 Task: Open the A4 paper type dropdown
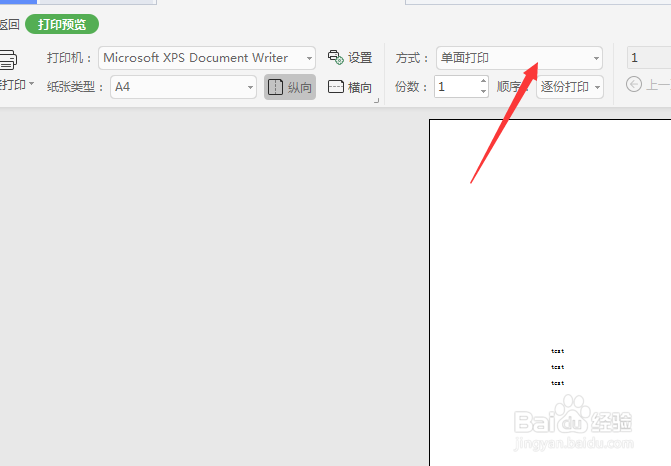tap(184, 87)
